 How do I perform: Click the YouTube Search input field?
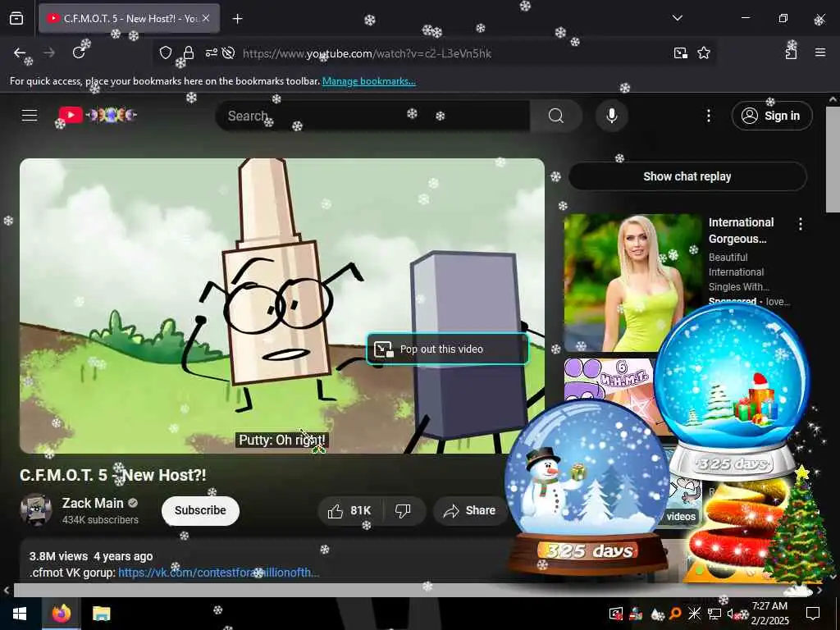pyautogui.click(x=373, y=116)
